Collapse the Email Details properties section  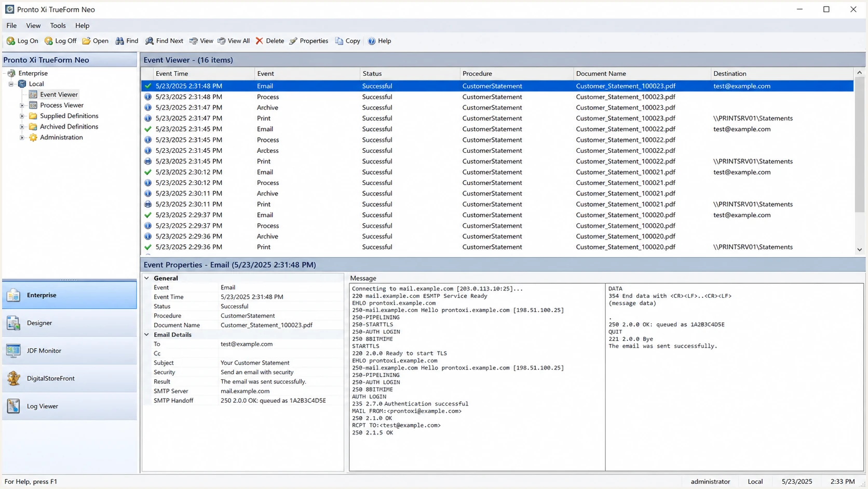(x=147, y=335)
